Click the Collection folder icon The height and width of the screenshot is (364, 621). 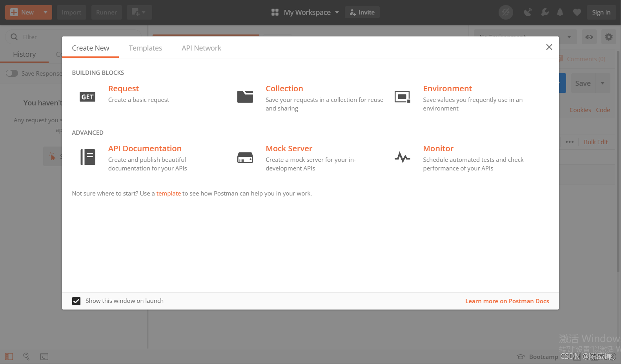pyautogui.click(x=245, y=96)
